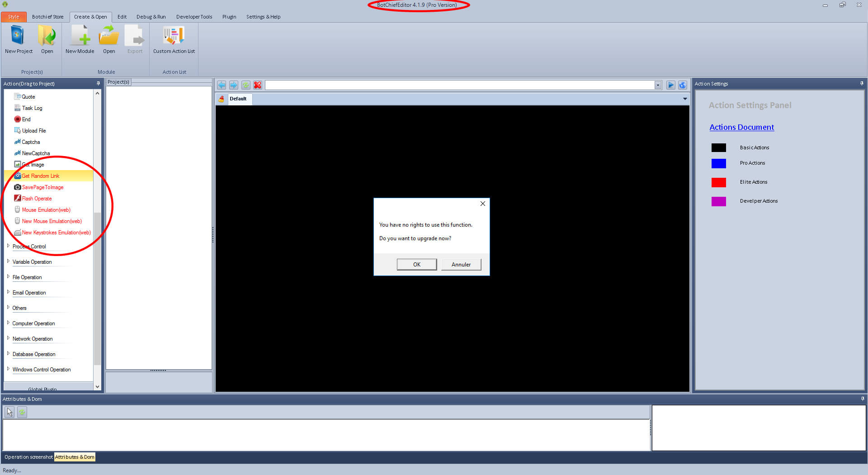This screenshot has height=475, width=868.
Task: Click the browser forward arrow button
Action: coord(234,85)
